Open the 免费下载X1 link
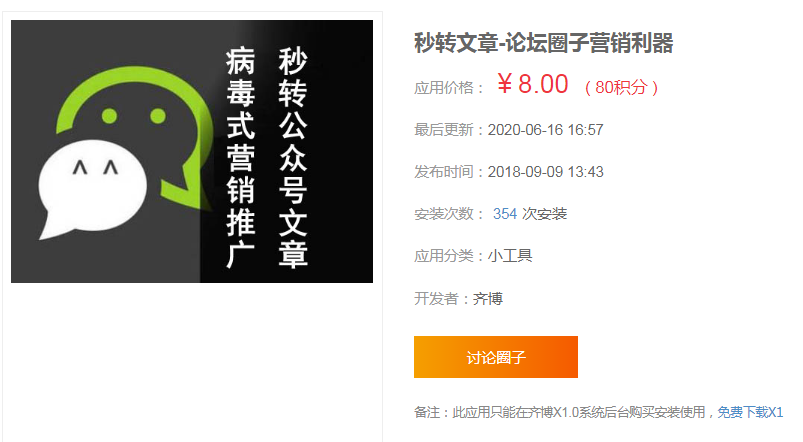The width and height of the screenshot is (803, 442). 750,412
